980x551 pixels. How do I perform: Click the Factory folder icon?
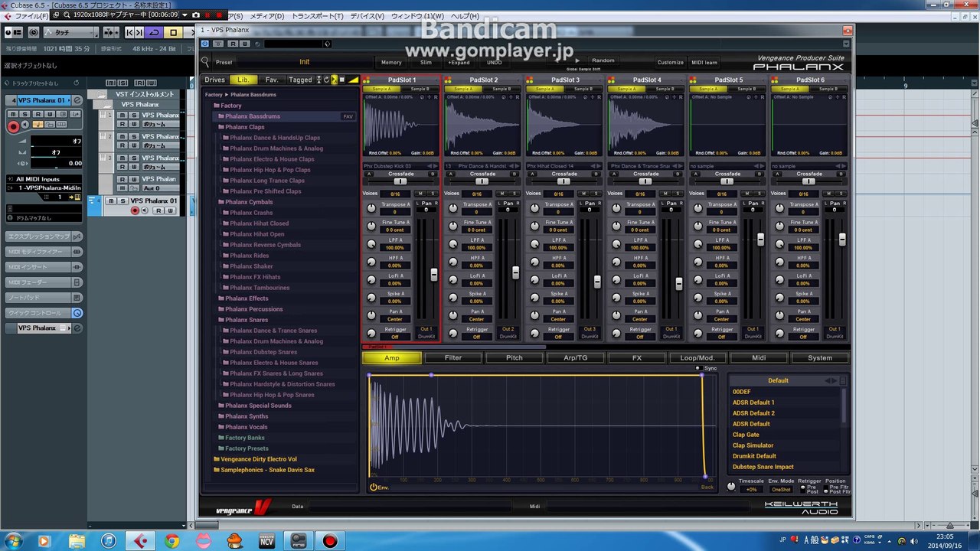coord(217,106)
